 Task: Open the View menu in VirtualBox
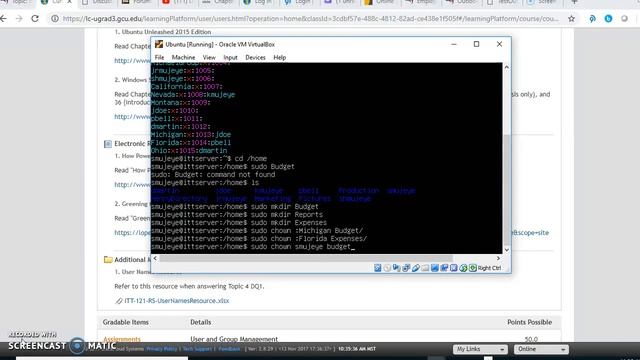[x=209, y=58]
